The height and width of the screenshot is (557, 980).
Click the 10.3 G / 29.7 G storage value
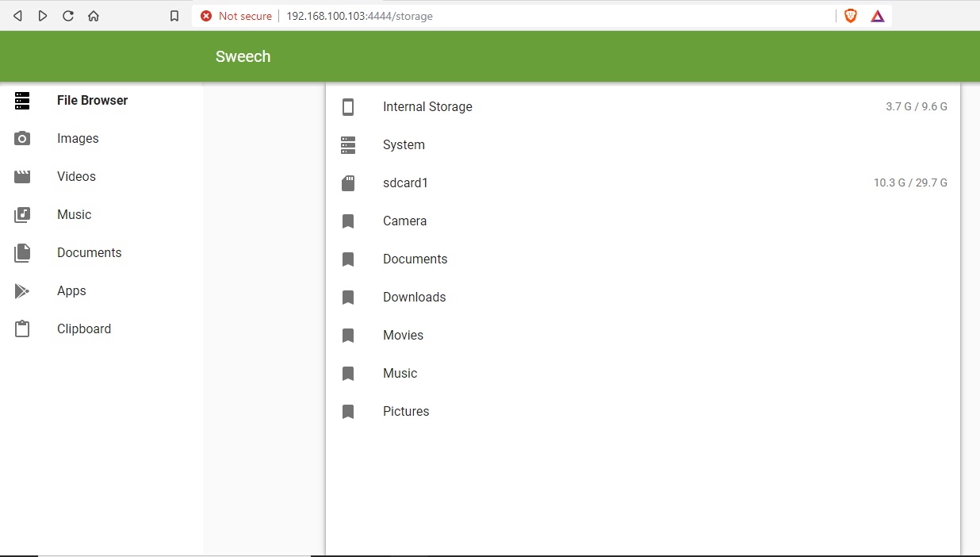(x=910, y=183)
